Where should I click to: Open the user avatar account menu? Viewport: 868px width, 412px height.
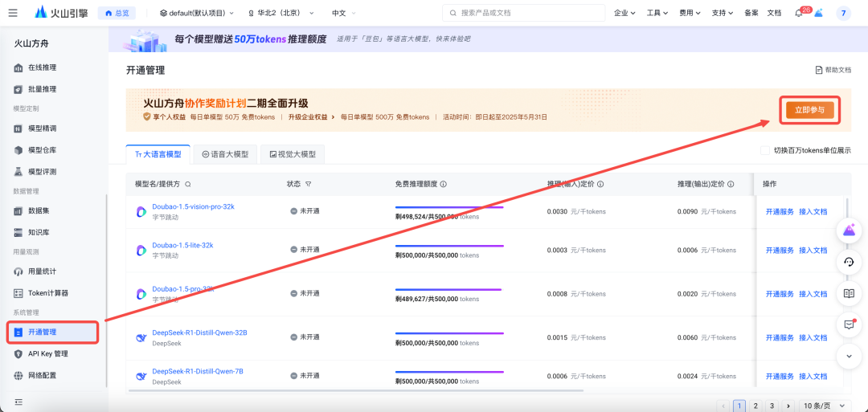843,13
